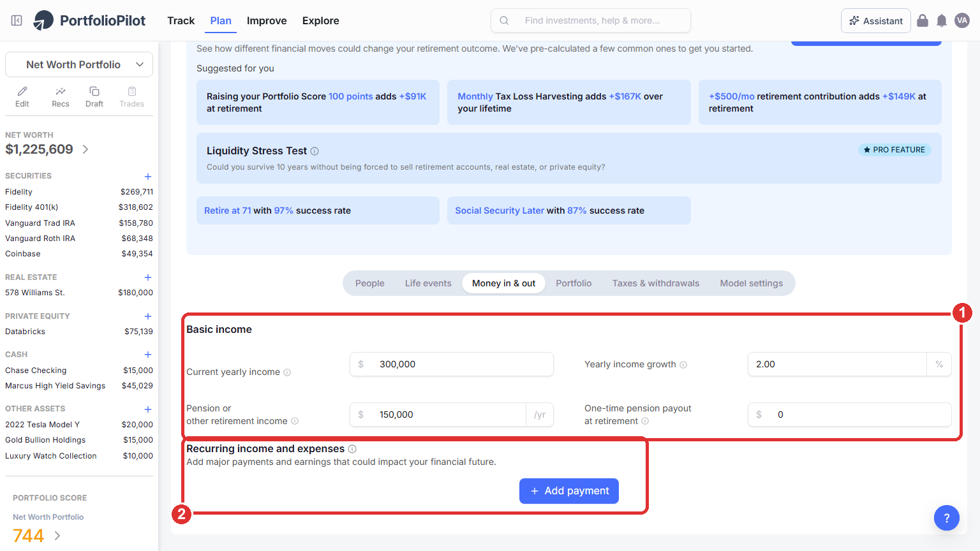Edit Current yearly income field
980x551 pixels.
coord(452,364)
